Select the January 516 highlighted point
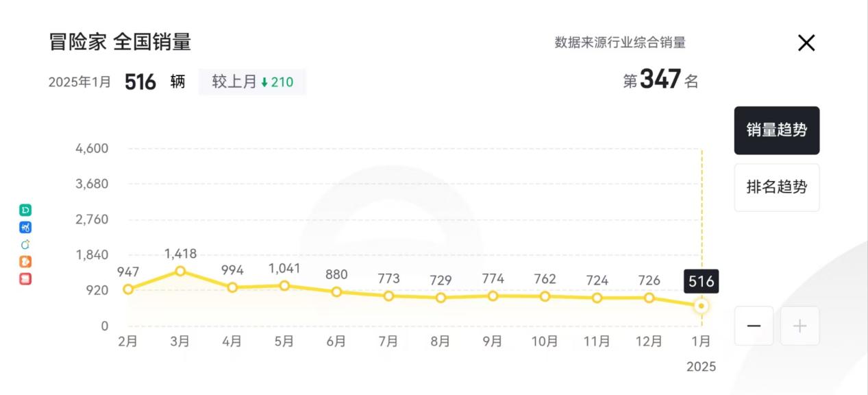Viewport: 868px width, 395px height. coord(701,306)
